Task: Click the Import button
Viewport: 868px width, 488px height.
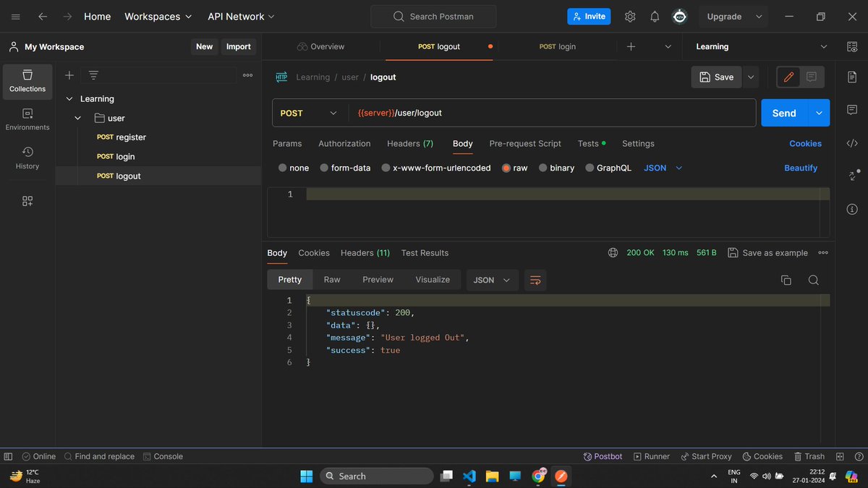Action: pyautogui.click(x=238, y=46)
